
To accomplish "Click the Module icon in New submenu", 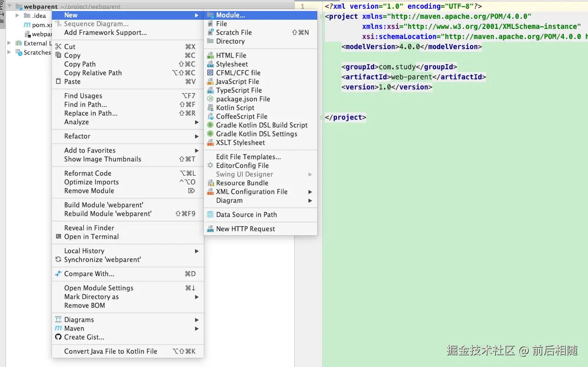I will coord(210,15).
